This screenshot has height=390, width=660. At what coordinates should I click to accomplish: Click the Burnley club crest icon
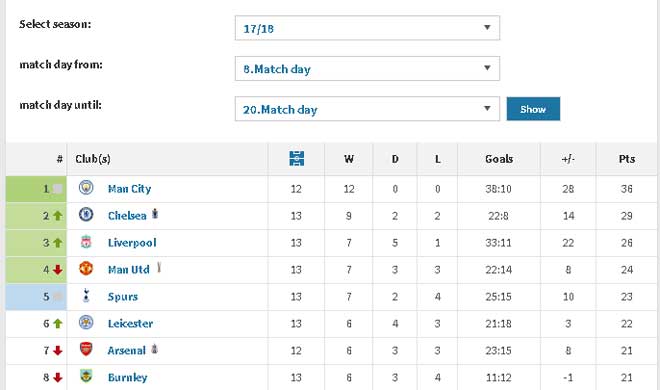[86, 376]
